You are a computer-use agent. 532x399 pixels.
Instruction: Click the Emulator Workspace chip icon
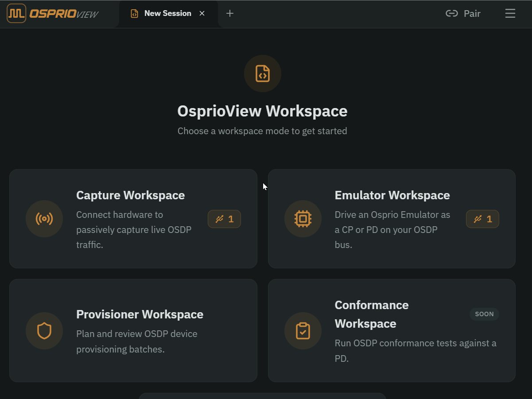click(303, 219)
